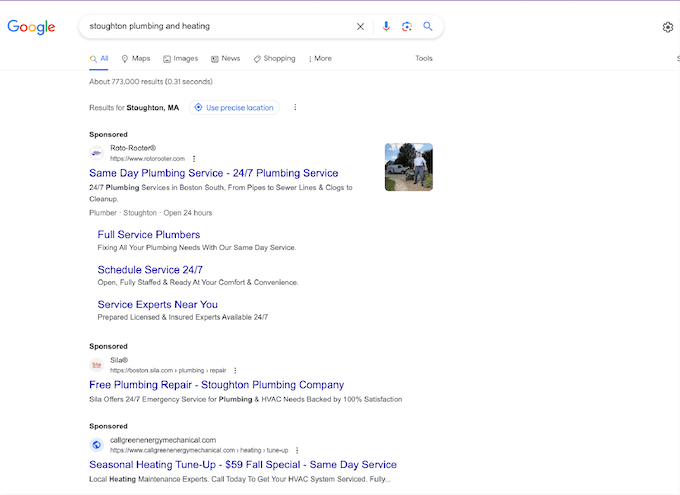Open the News results tab
The image size is (680, 495).
[x=226, y=59]
